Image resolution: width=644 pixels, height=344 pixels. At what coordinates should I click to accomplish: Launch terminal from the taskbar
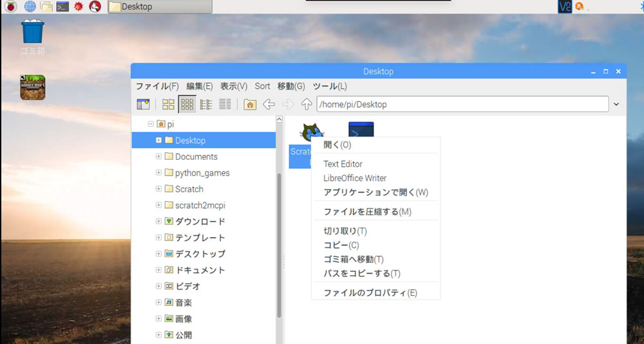62,7
